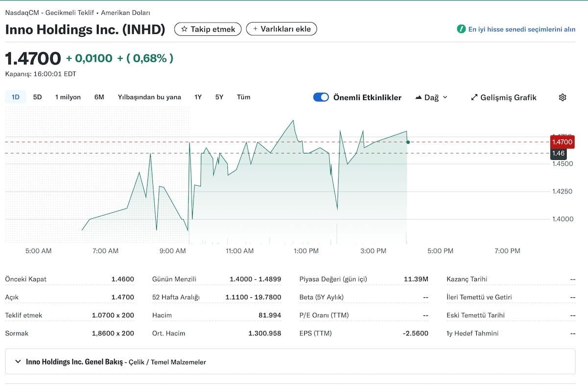The height and width of the screenshot is (385, 588).
Task: Open chart settings gear icon
Action: click(563, 97)
